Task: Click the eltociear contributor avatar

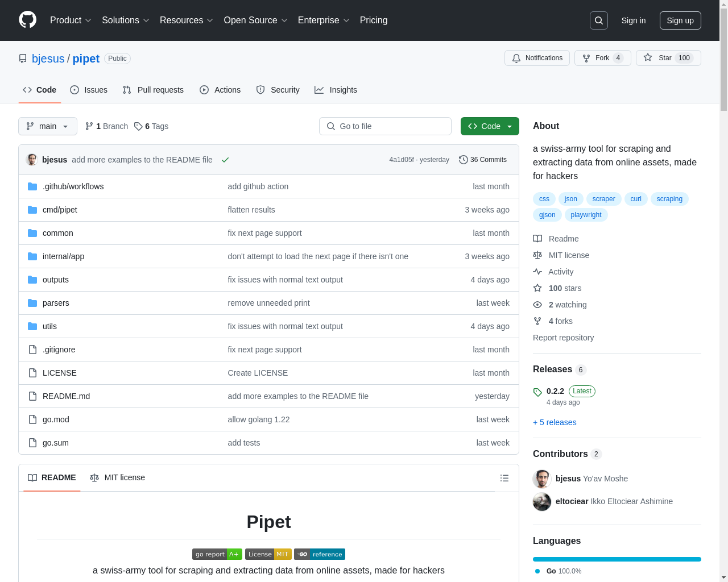Action: 542,502
